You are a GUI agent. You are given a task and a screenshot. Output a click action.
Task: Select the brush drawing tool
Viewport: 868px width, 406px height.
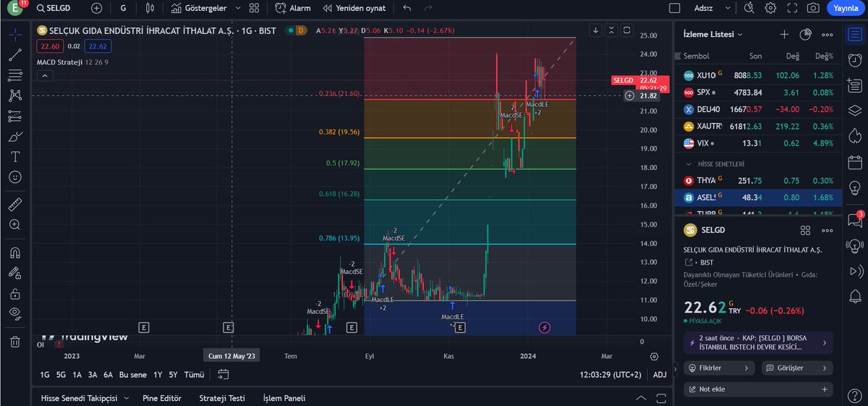click(14, 136)
